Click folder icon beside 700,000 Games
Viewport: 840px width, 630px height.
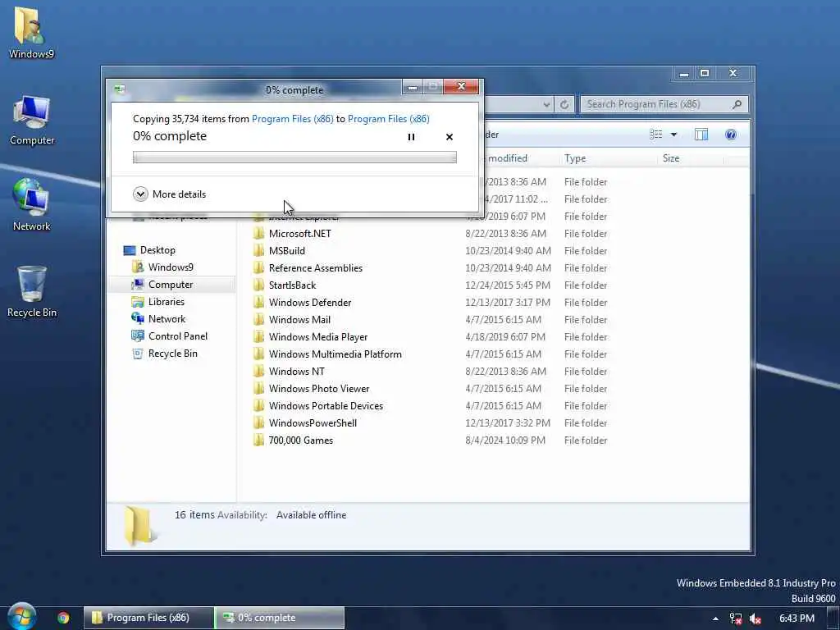[258, 441]
